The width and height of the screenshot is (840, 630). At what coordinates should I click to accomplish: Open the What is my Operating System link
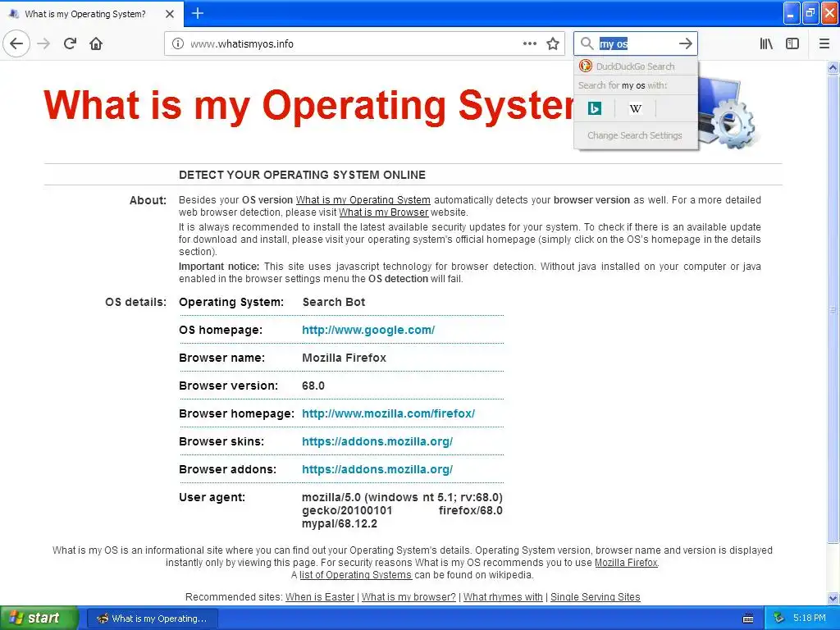click(363, 200)
